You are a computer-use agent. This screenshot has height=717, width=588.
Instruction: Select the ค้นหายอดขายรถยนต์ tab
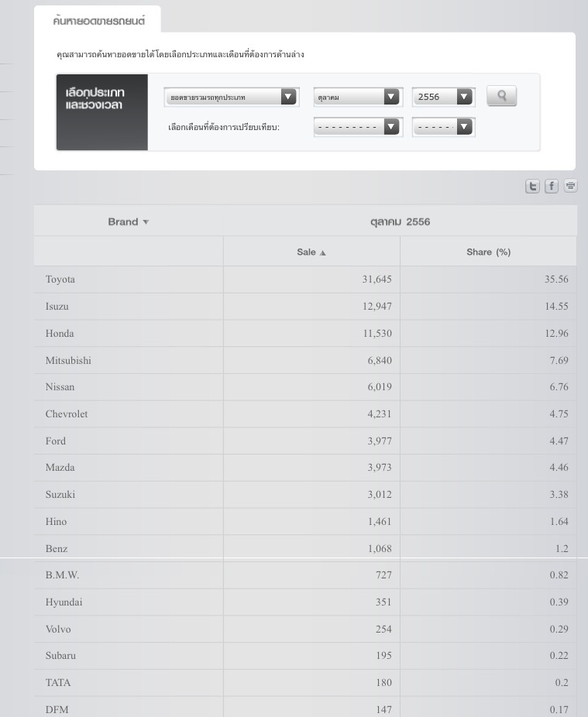(98, 21)
